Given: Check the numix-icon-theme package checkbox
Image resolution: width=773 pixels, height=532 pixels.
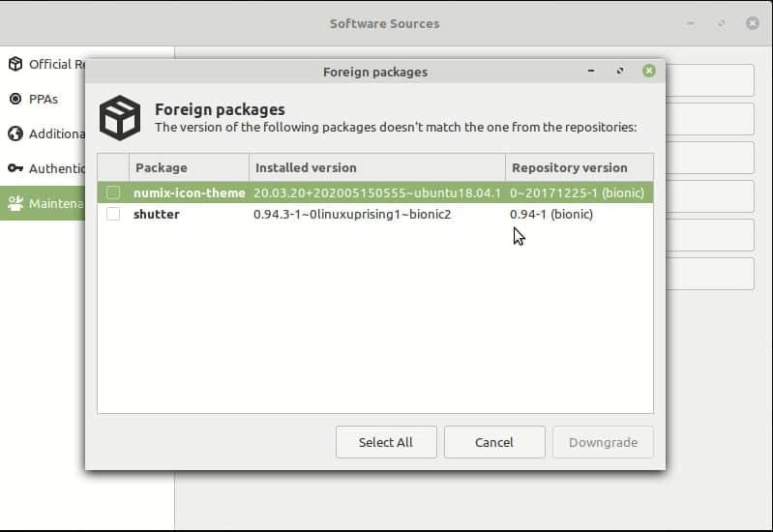Looking at the screenshot, I should tap(113, 192).
